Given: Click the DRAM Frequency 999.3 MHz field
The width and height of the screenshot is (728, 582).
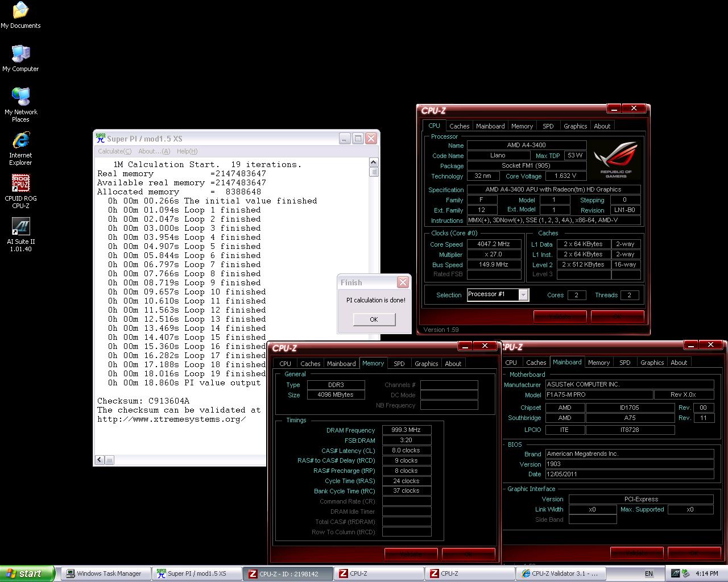Looking at the screenshot, I should [x=407, y=430].
